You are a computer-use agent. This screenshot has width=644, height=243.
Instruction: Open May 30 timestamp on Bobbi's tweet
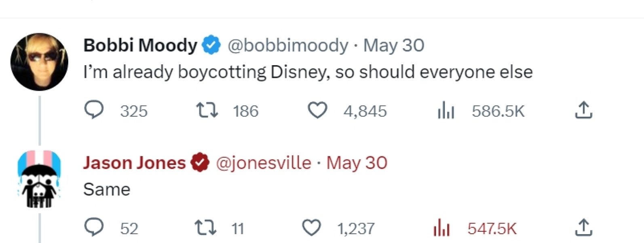point(394,45)
